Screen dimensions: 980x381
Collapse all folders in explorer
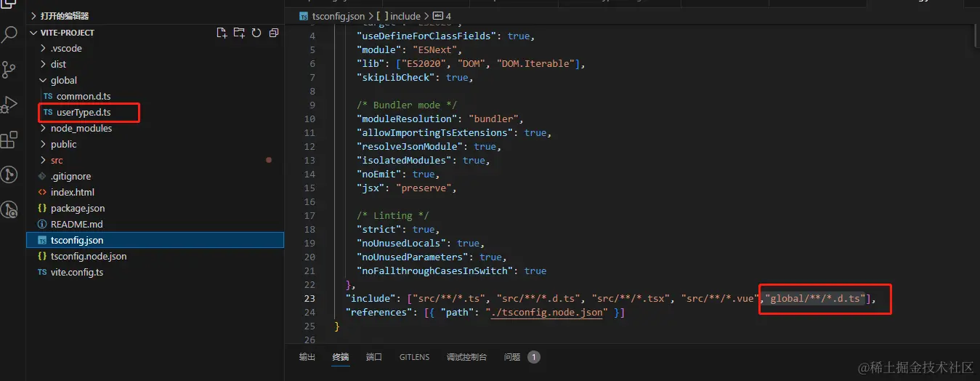(x=274, y=33)
